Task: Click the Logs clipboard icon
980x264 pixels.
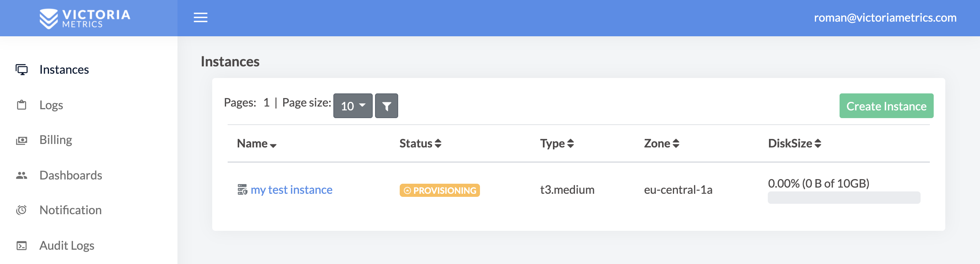Action: (22, 105)
